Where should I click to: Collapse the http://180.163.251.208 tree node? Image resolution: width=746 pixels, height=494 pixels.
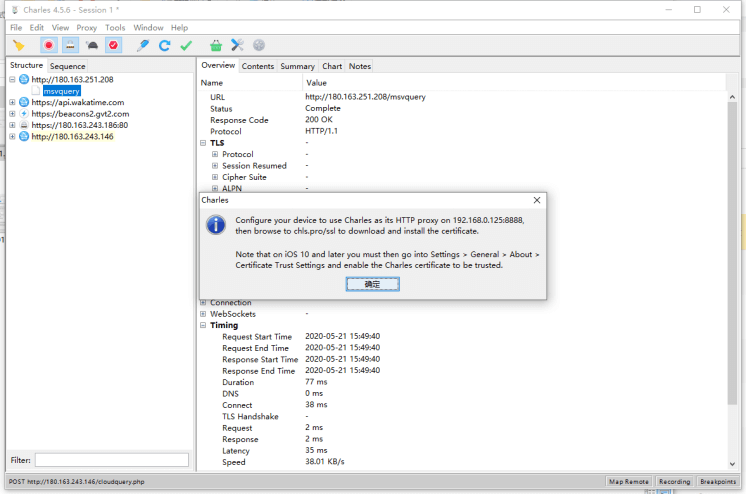(12, 79)
